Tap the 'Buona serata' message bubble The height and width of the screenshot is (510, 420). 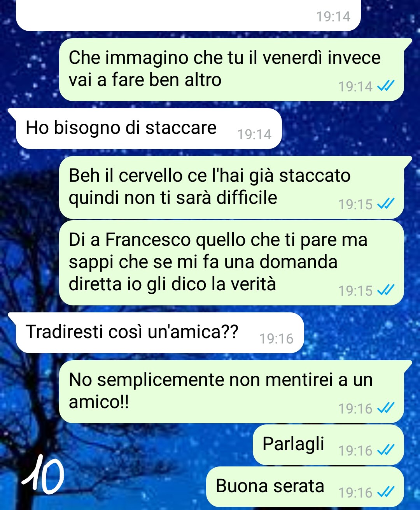[x=305, y=487]
